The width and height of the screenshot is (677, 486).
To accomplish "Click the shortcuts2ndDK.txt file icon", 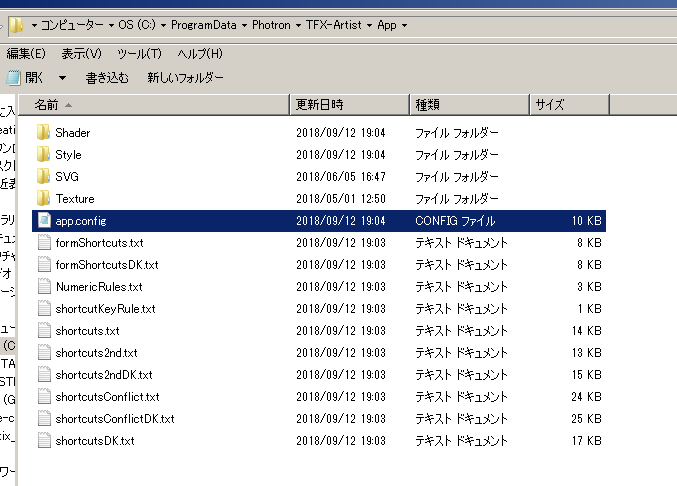I will pyautogui.click(x=44, y=375).
